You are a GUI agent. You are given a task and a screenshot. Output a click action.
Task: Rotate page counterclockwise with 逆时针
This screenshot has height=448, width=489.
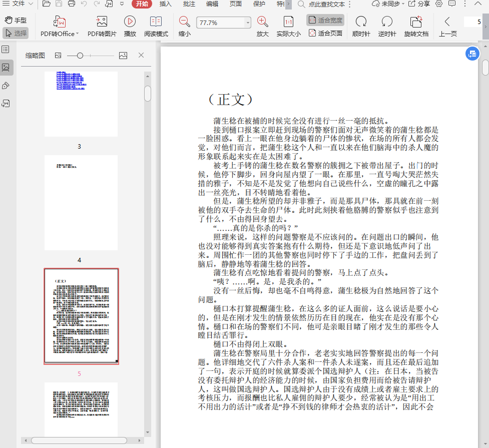tap(387, 22)
